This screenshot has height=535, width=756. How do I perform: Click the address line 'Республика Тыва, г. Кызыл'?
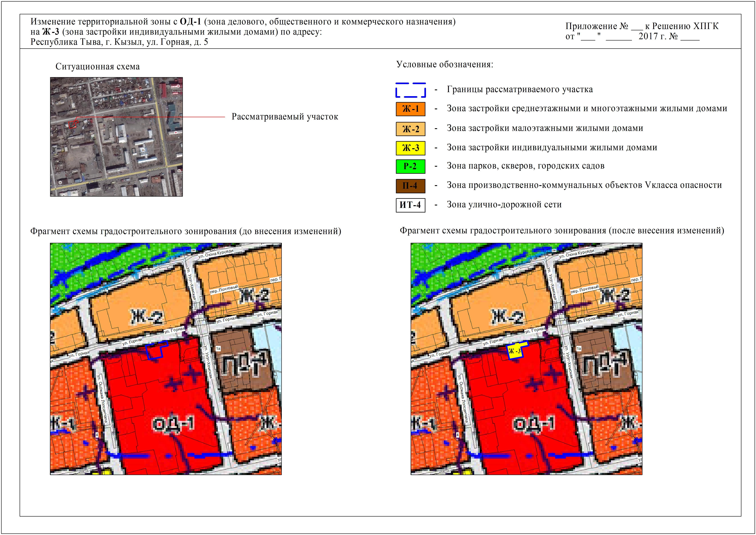[x=119, y=42]
